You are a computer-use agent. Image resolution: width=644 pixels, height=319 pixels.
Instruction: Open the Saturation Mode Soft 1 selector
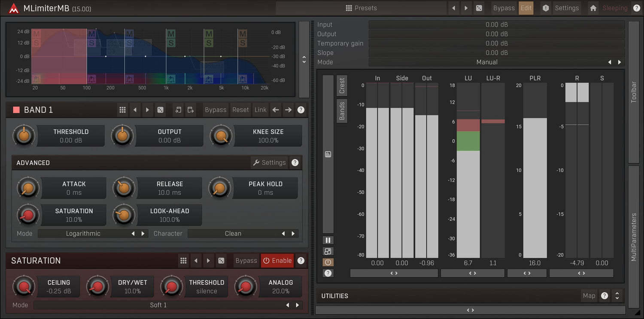[x=158, y=305]
